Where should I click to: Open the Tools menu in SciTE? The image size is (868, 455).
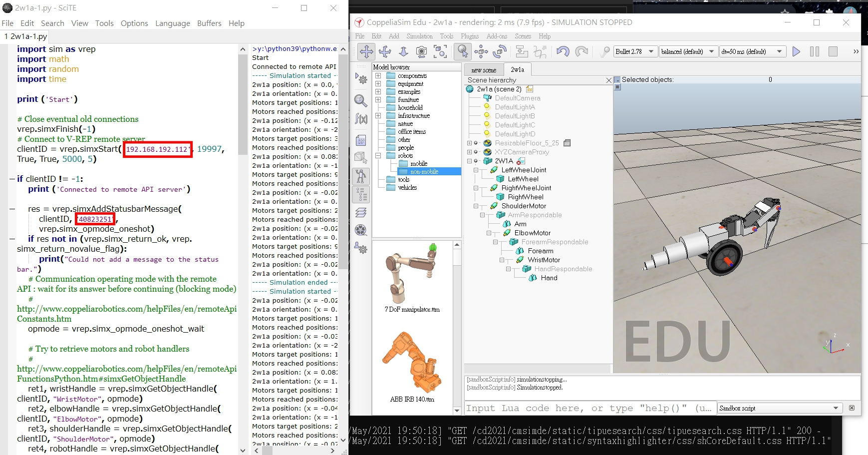pyautogui.click(x=104, y=23)
